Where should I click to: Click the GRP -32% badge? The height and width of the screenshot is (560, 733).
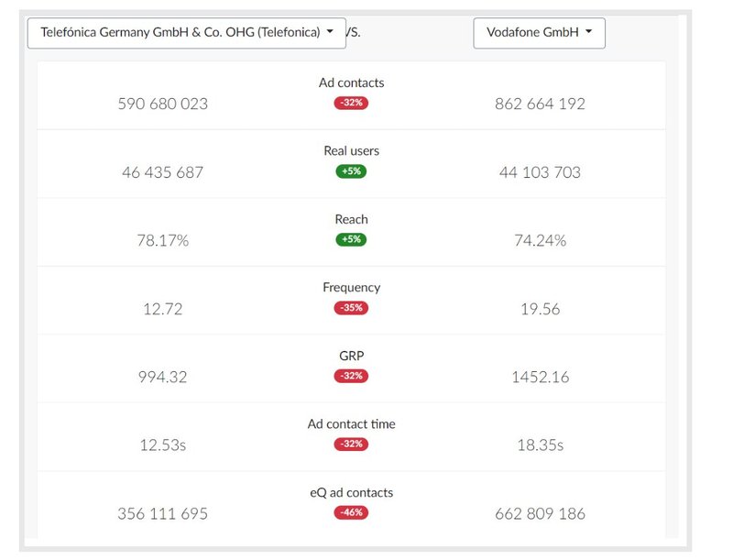coord(351,376)
